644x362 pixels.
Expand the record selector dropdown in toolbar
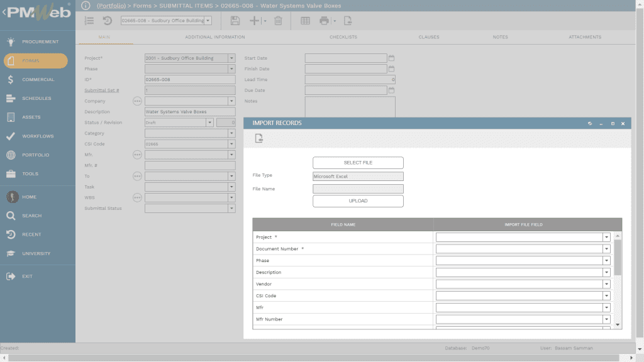coord(208,21)
